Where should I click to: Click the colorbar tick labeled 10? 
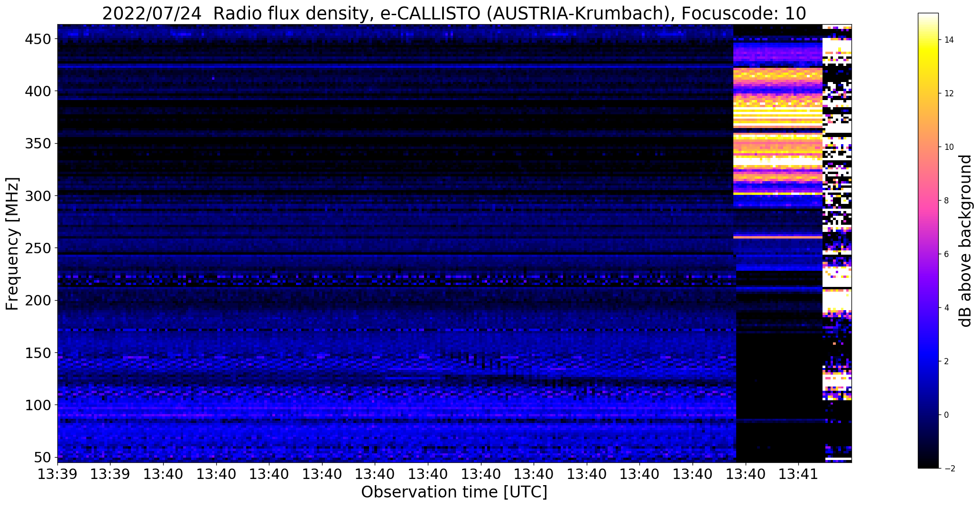point(949,147)
